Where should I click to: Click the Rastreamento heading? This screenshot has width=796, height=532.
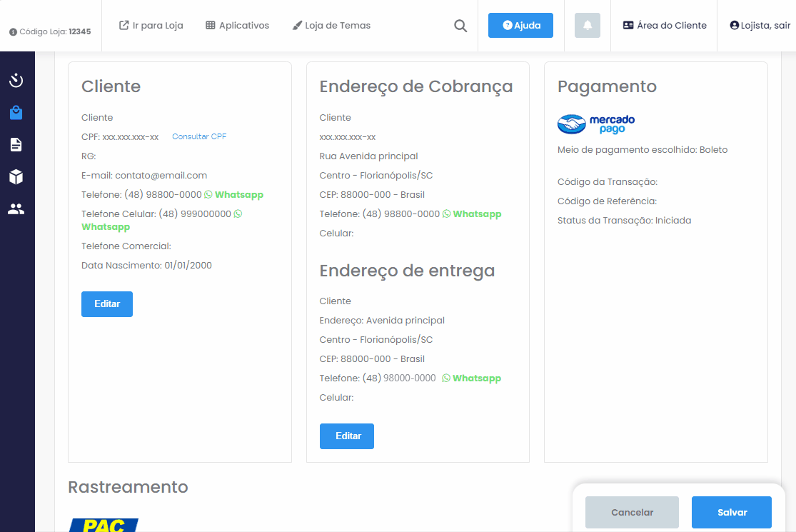(x=128, y=487)
